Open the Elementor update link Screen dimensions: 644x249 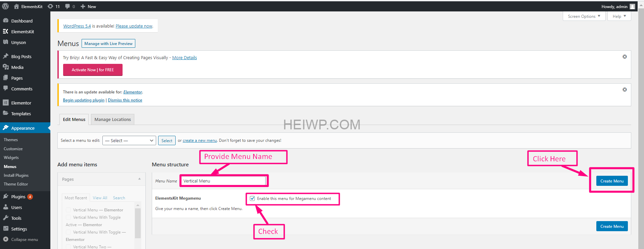click(133, 92)
